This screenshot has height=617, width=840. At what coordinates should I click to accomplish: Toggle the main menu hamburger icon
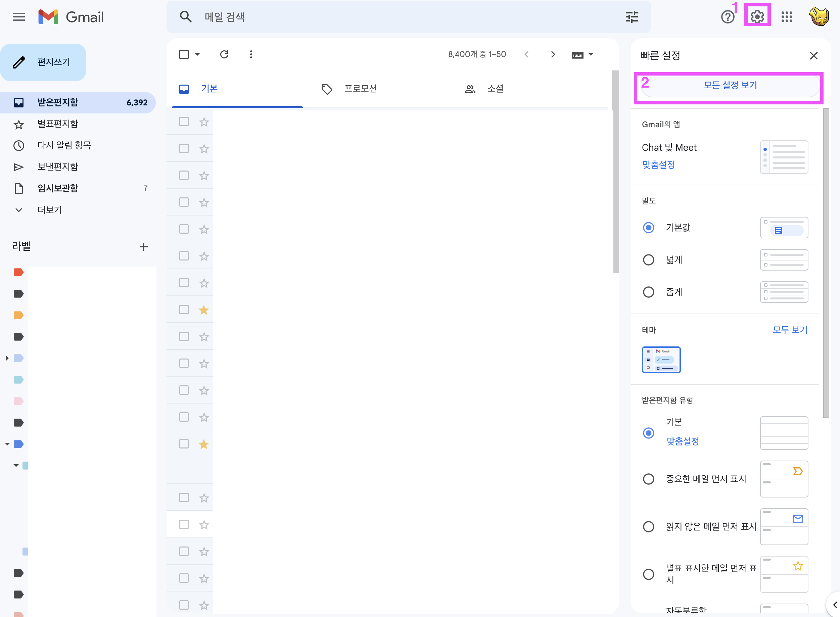point(19,17)
